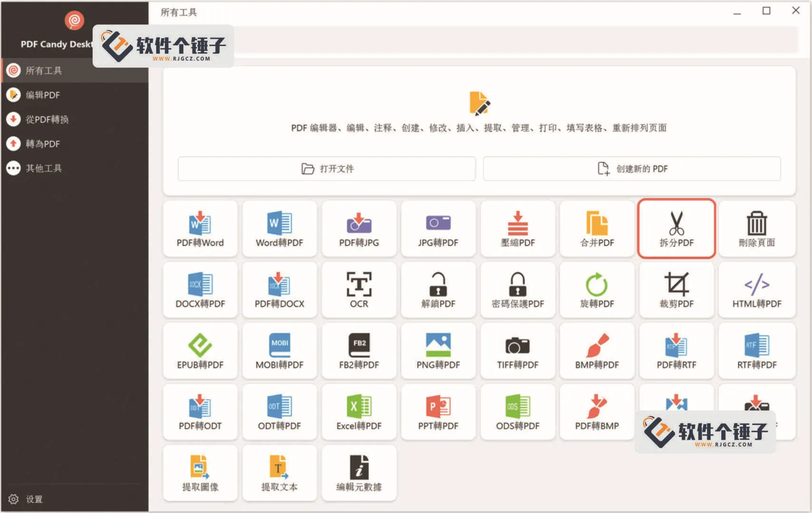Viewport: 812px width, 513px height.
Task: Open the 編輯元數據 metadata editor
Action: click(359, 473)
